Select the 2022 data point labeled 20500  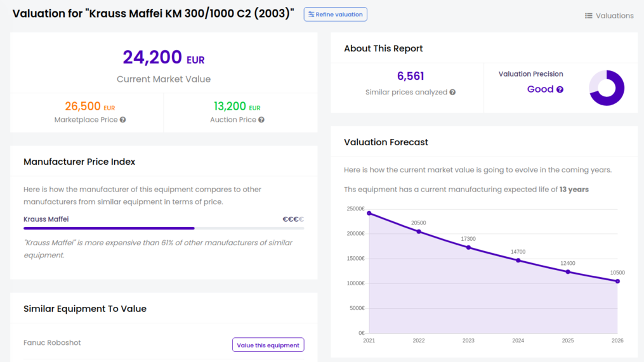click(x=419, y=231)
